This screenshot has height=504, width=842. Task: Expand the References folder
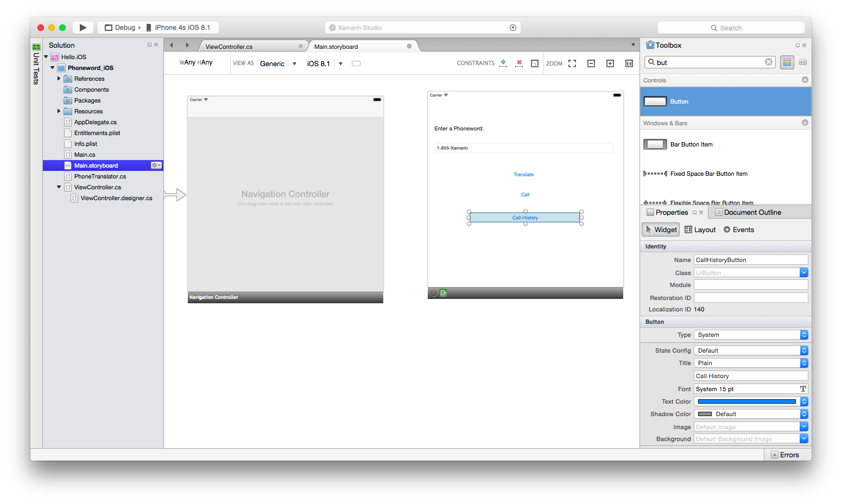pos(59,79)
